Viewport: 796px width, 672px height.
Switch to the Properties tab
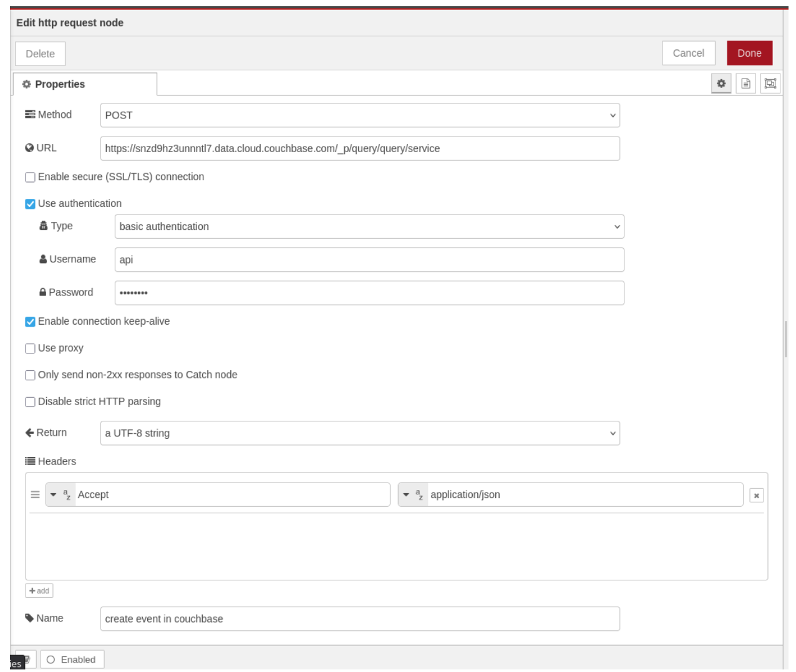pos(84,84)
